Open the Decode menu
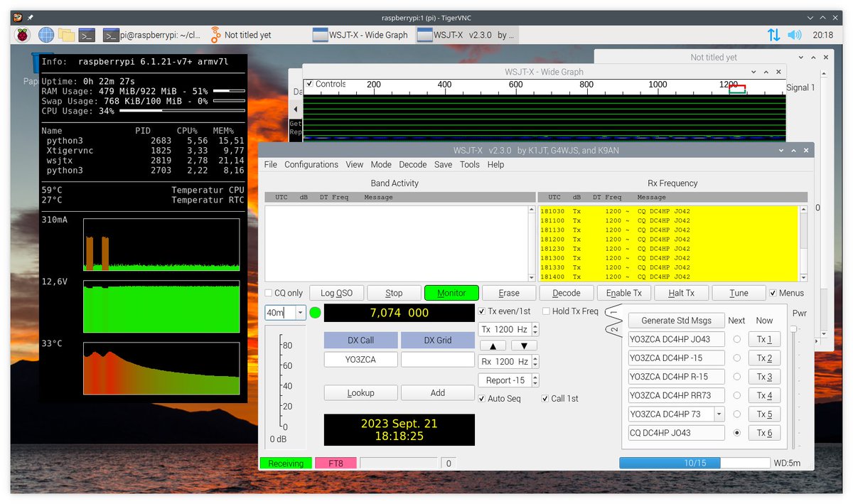 [413, 164]
